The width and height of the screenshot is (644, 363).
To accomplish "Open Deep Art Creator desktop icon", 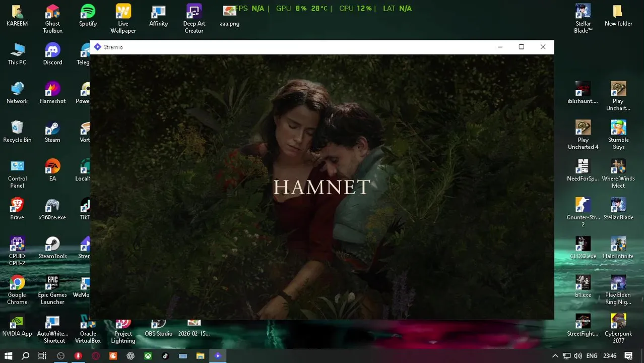I will (x=194, y=19).
